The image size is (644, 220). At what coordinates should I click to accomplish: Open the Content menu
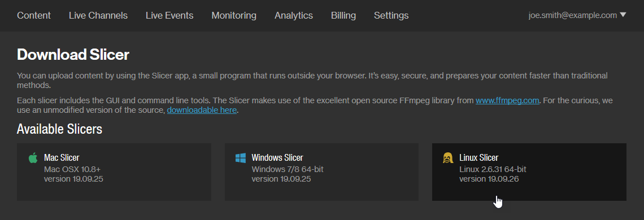click(34, 16)
